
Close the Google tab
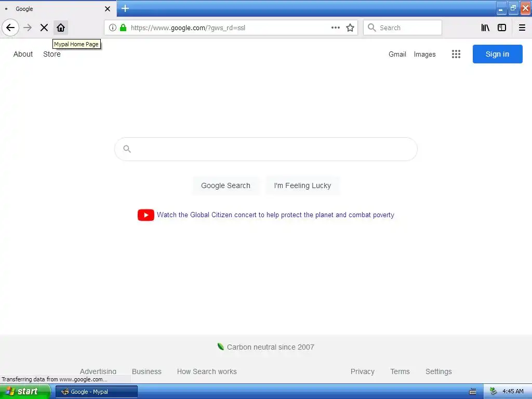click(107, 9)
